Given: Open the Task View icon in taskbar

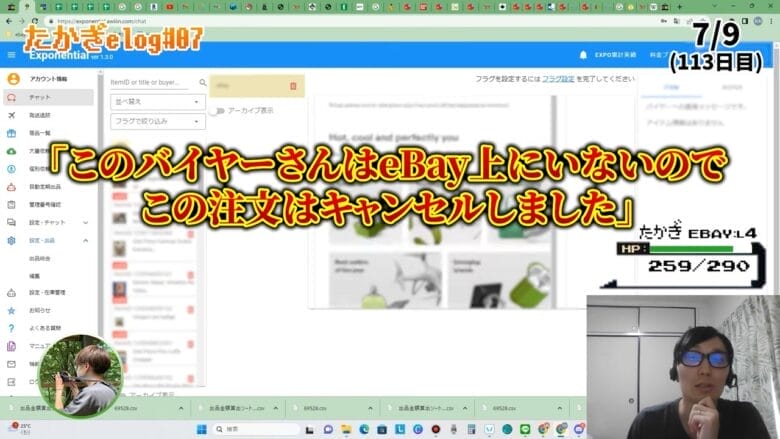Looking at the screenshot, I should coord(309,429).
